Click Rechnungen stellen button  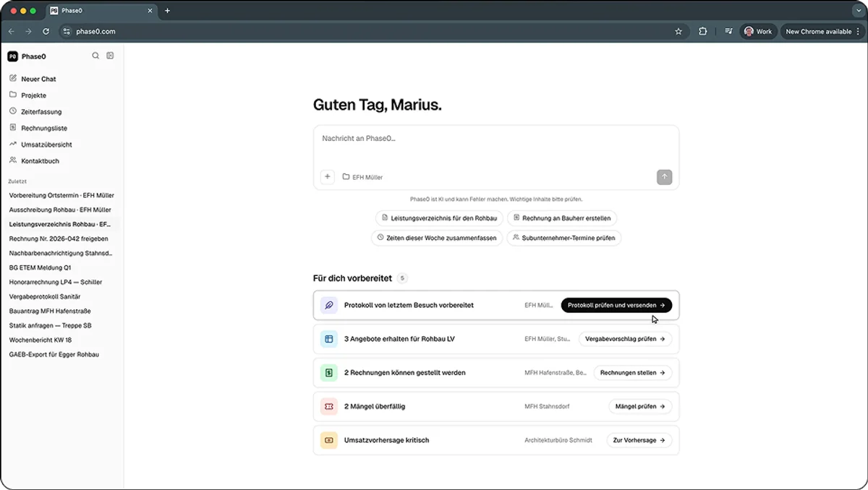(x=633, y=373)
